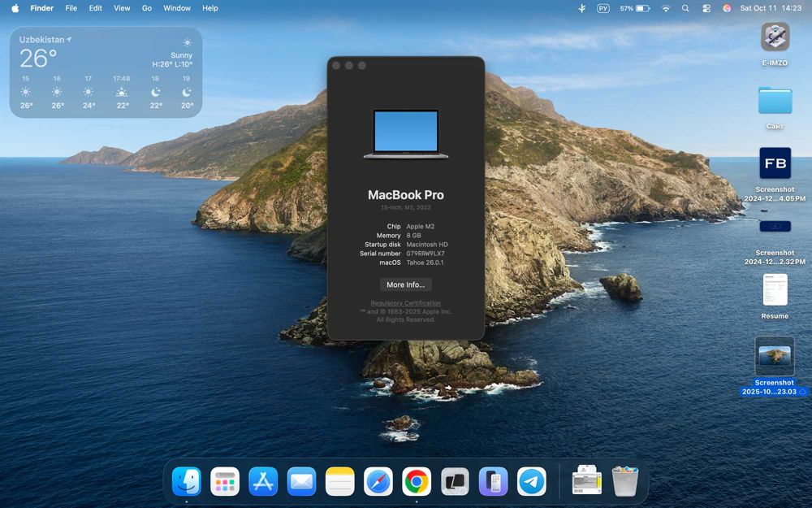Open the Help menu

209,8
